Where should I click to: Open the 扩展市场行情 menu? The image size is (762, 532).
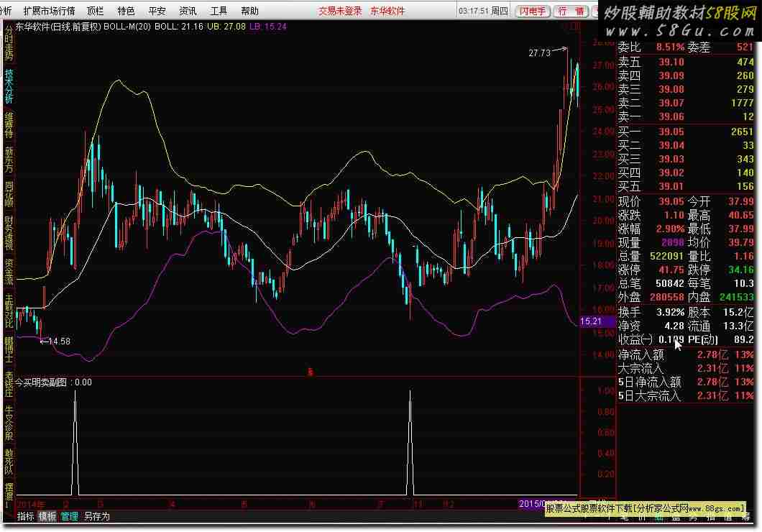click(49, 11)
